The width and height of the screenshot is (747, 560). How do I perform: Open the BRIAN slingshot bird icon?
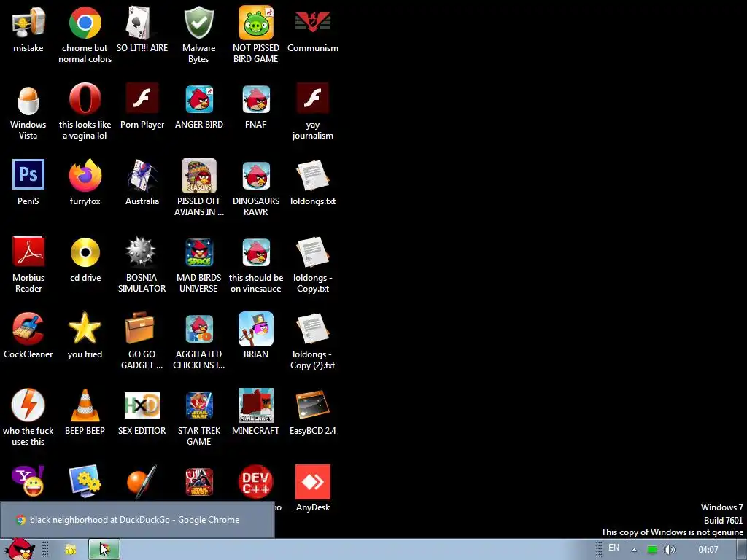click(256, 329)
